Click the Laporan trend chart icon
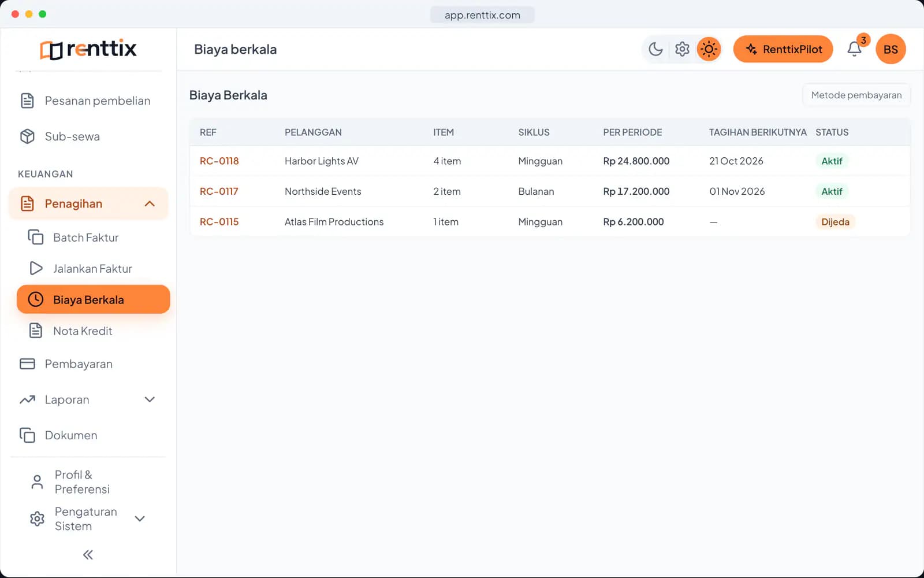Viewport: 924px width, 578px height. (x=27, y=400)
